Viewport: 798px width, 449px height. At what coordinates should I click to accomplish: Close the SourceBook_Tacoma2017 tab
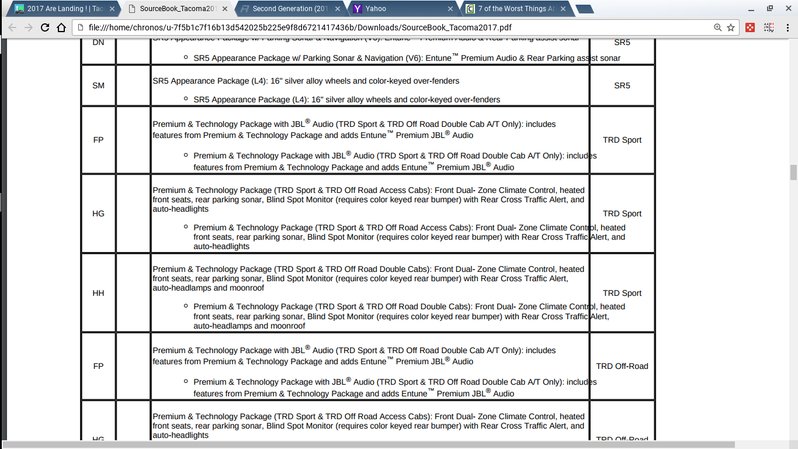(224, 9)
